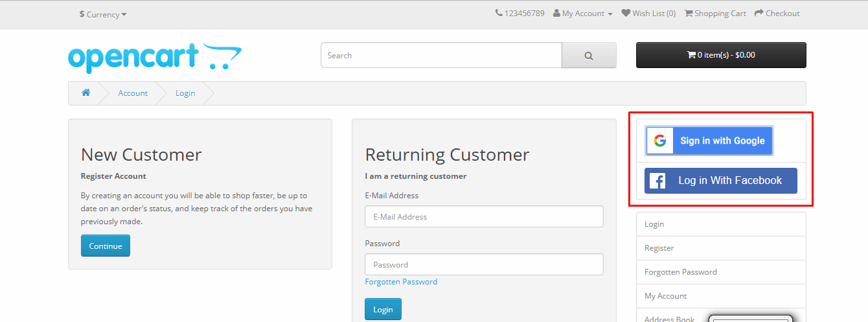Click the home icon in the breadcrumb
The height and width of the screenshot is (322, 868).
click(x=86, y=93)
